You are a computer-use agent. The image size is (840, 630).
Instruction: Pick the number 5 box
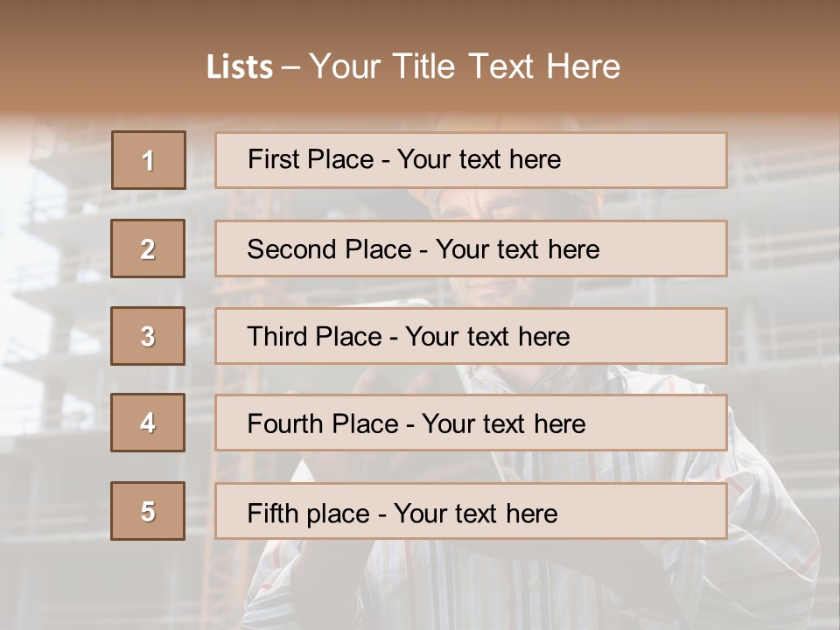coord(148,511)
